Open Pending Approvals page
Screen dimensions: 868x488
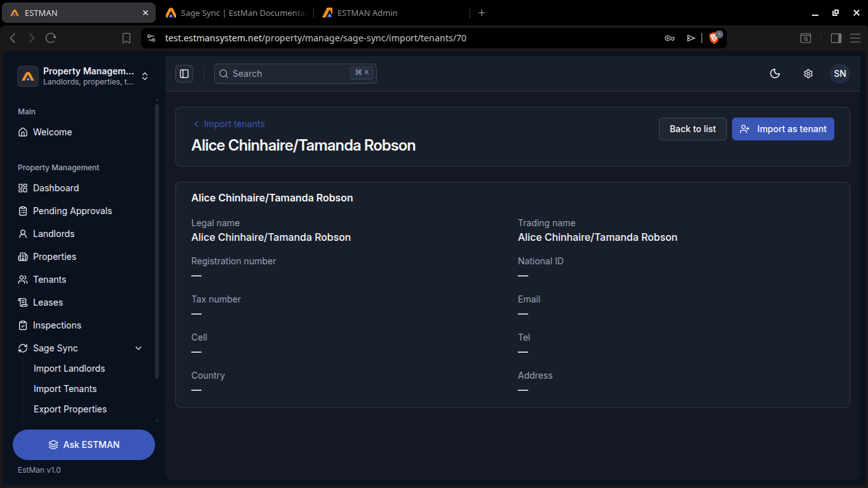[72, 211]
